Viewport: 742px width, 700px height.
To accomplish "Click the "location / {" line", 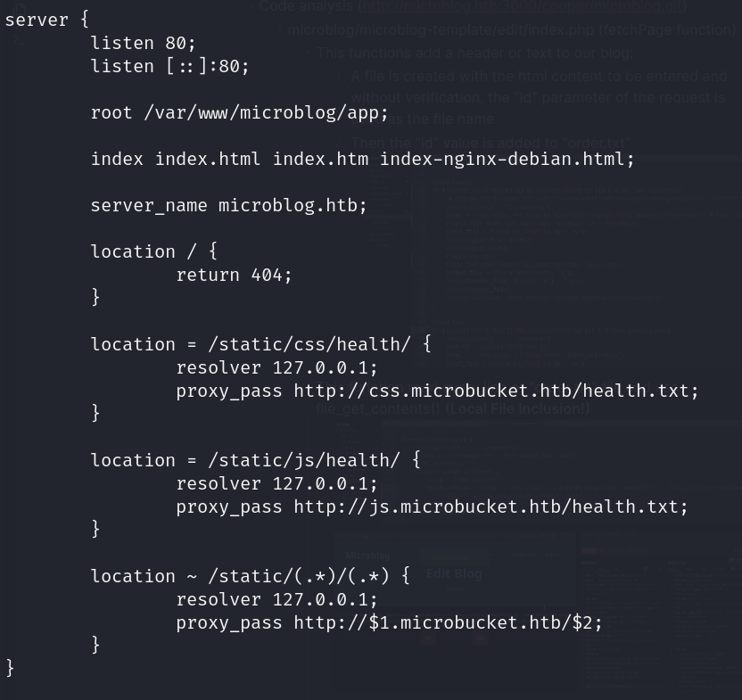I will [x=153, y=251].
